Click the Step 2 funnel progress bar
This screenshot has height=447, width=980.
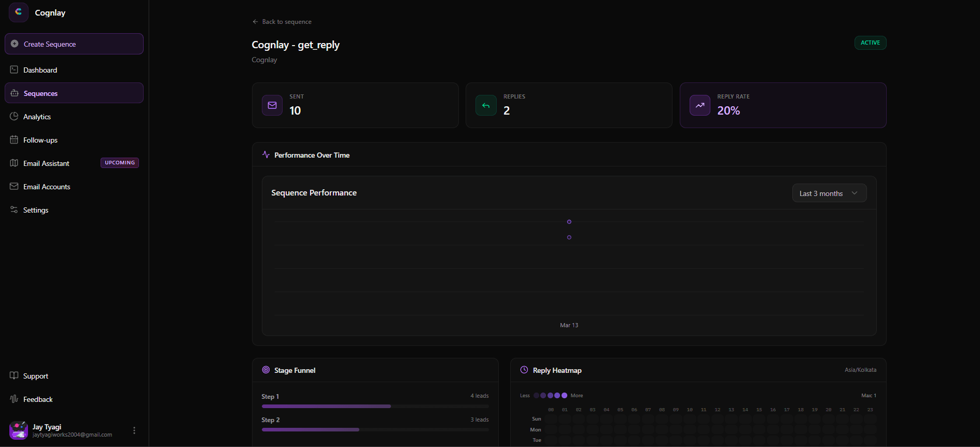coord(375,430)
